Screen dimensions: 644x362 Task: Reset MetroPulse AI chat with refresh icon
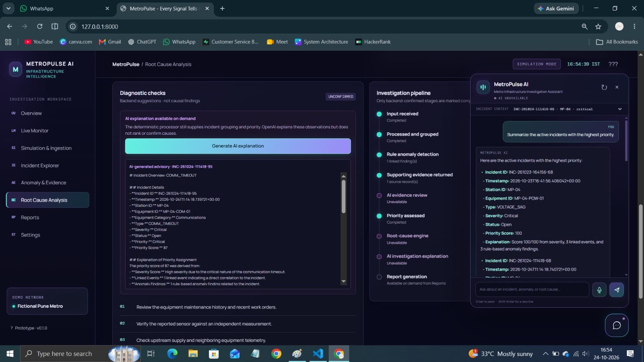point(604,87)
